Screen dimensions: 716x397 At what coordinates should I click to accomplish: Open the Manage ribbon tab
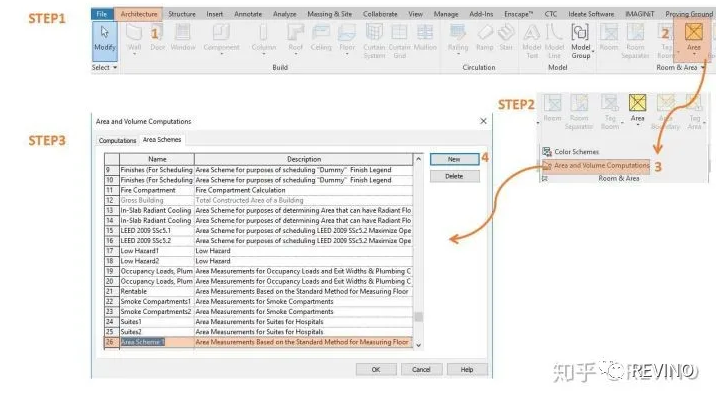[446, 14]
